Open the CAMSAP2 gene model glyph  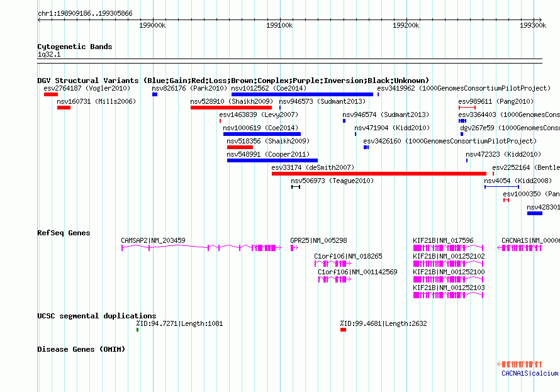tap(201, 247)
